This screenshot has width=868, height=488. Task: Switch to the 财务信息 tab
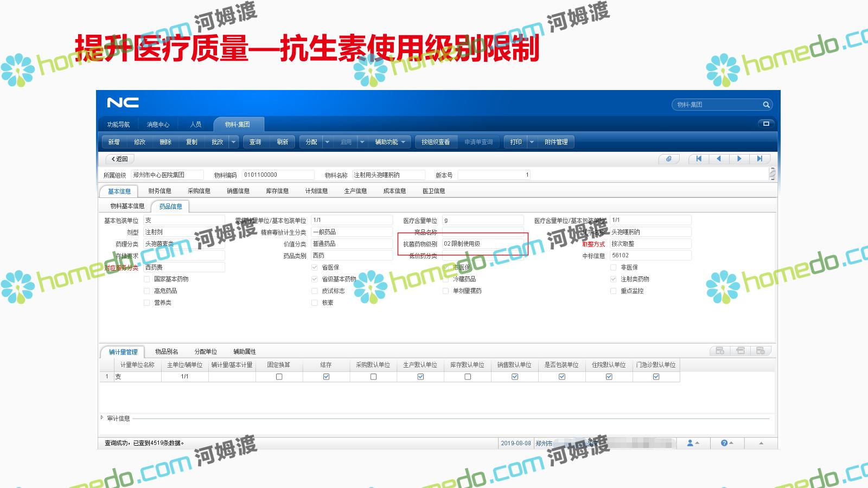[x=159, y=191]
